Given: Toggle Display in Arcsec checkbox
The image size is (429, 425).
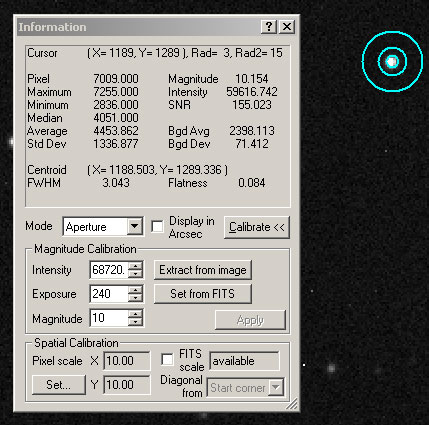Looking at the screenshot, I should 157,227.
